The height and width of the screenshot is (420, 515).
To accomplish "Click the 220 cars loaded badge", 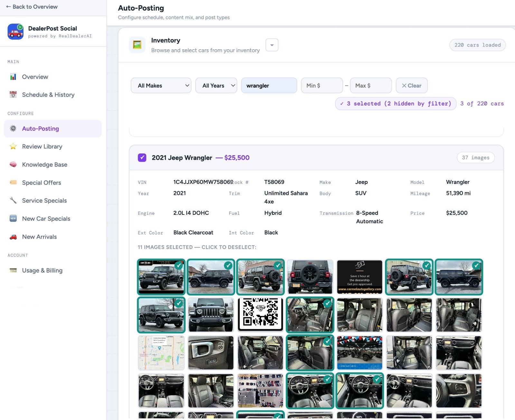I will [477, 45].
